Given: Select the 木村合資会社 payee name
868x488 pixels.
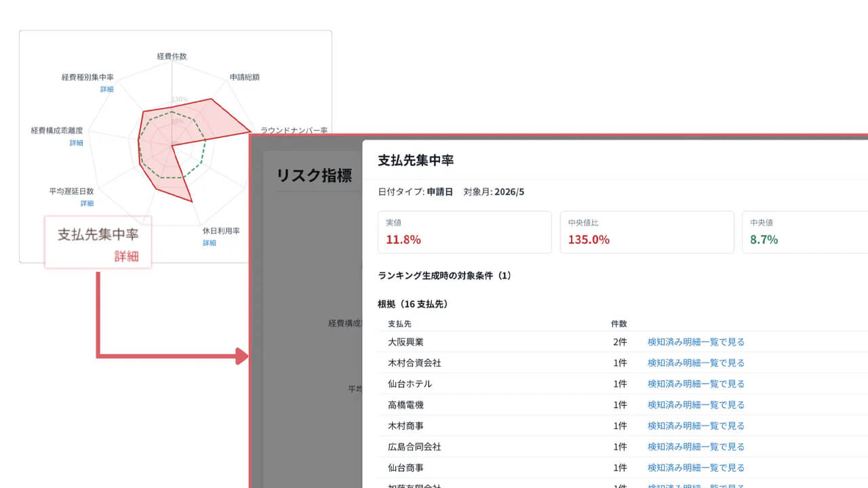Looking at the screenshot, I should click(x=414, y=363).
